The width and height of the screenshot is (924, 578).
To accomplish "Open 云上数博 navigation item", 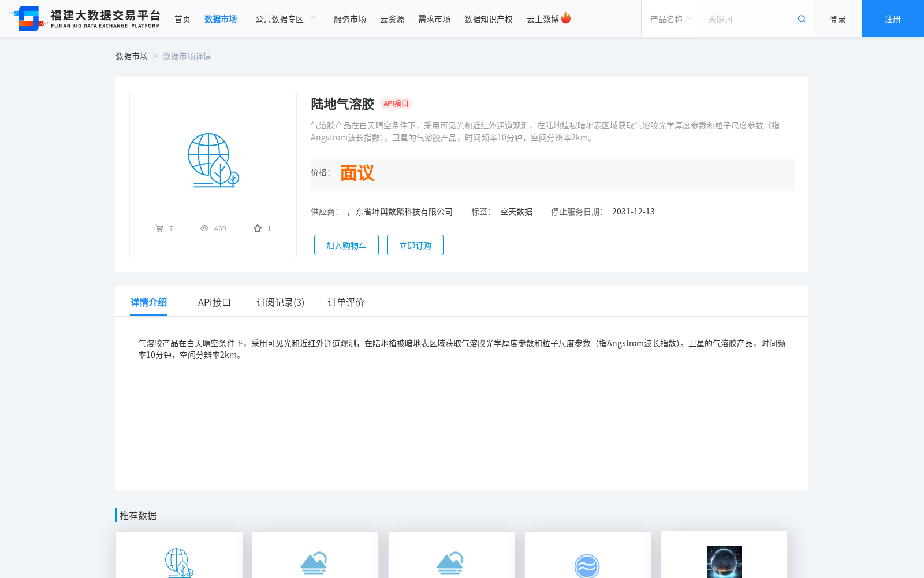I will 543,19.
